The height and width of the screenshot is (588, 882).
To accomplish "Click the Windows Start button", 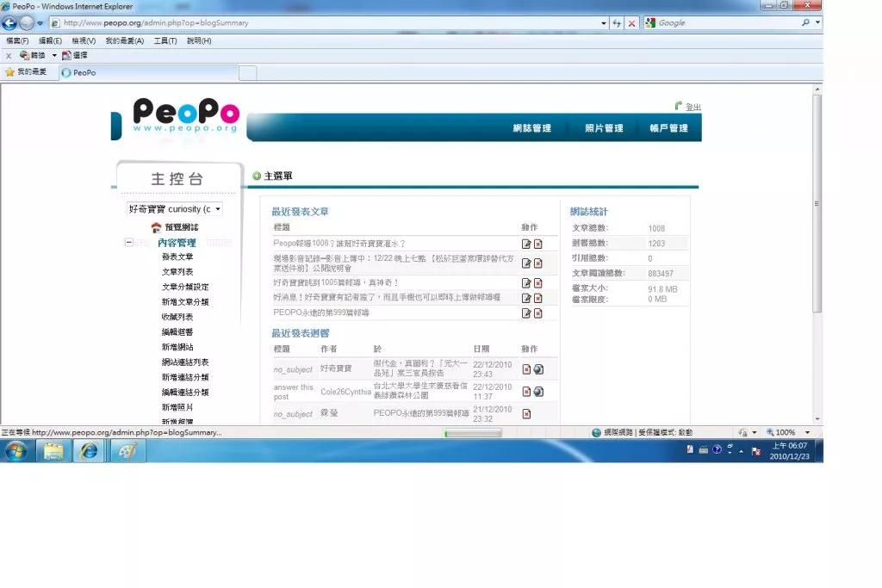I will (x=16, y=451).
